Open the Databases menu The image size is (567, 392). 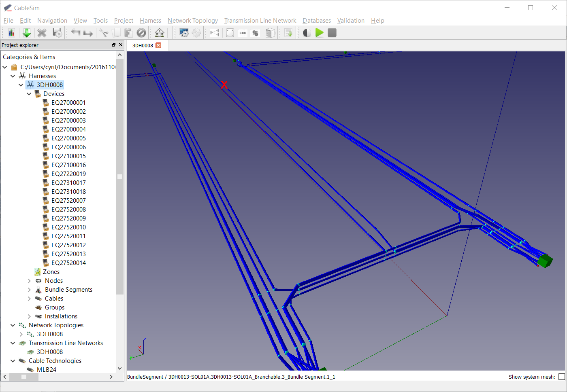click(317, 21)
